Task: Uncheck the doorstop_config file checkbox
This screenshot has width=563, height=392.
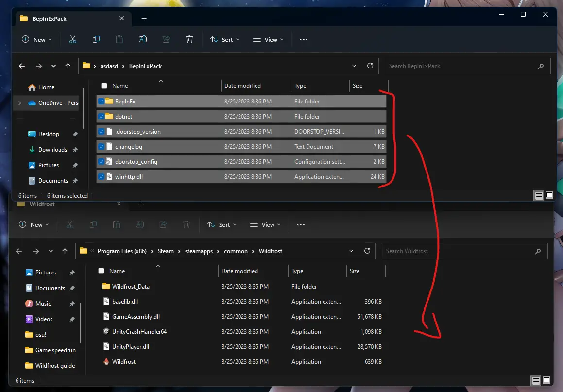Action: pos(101,162)
